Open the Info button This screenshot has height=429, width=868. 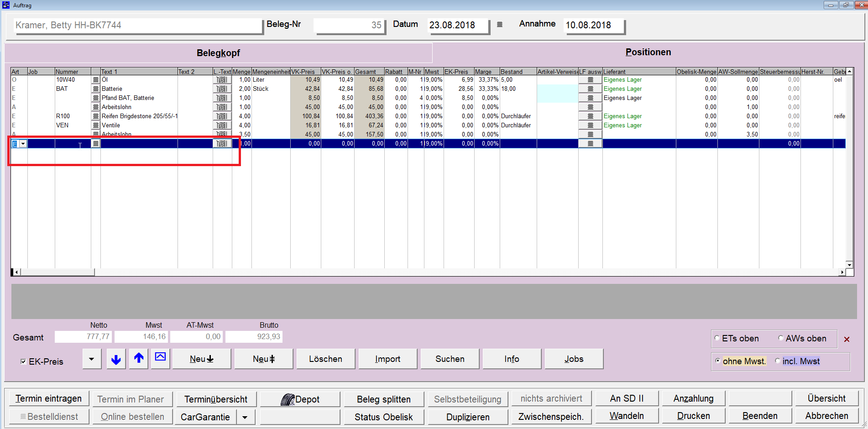(512, 359)
